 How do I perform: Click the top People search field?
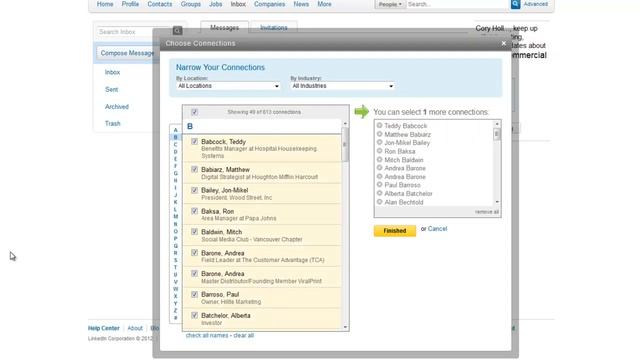456,4
